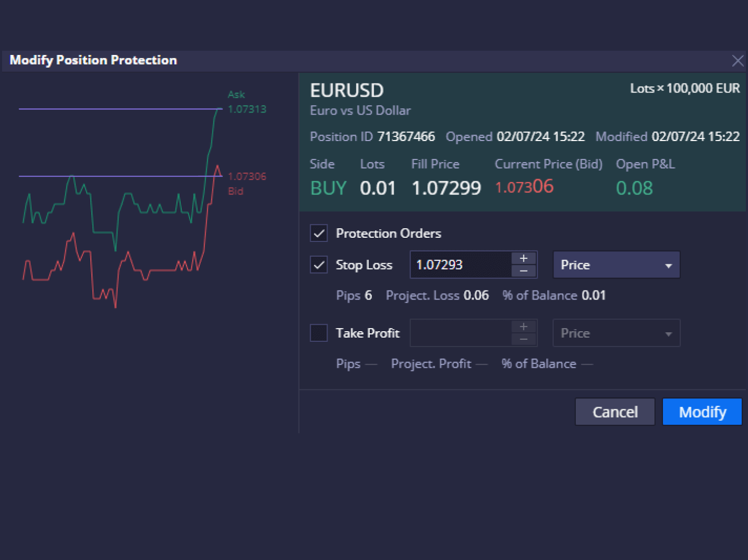Increase Stop Loss price with plus button
This screenshot has width=748, height=560.
pos(523,258)
